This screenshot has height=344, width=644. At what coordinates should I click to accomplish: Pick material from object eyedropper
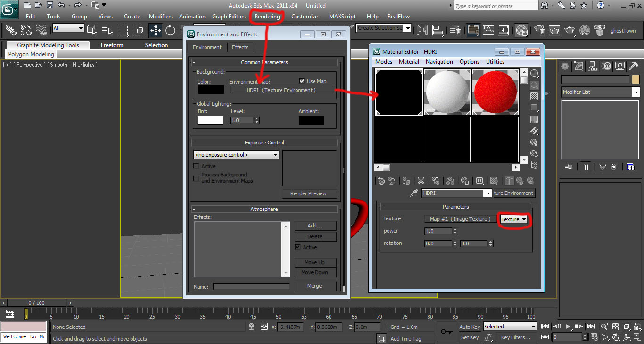click(414, 193)
